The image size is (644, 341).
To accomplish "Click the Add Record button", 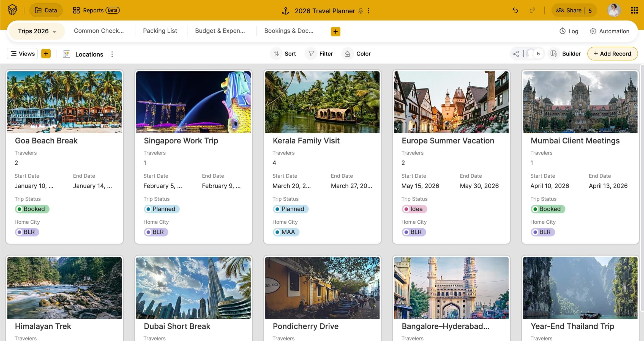I will 612,54.
